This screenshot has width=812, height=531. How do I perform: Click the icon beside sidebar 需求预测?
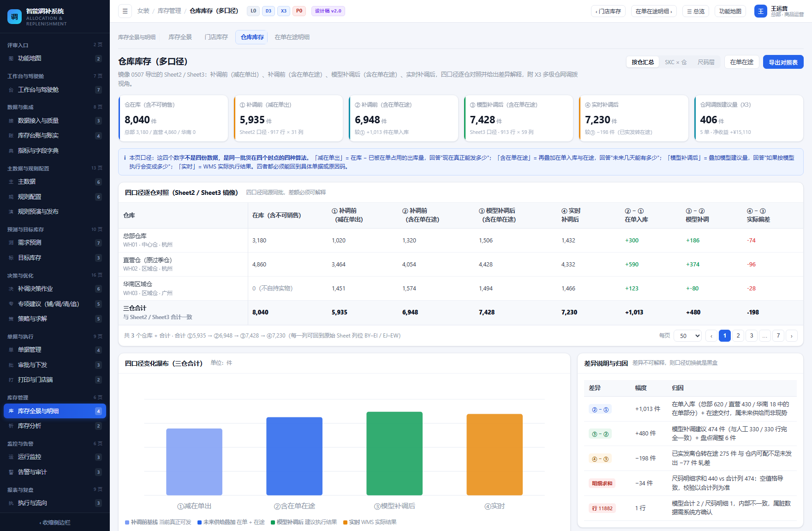coord(11,243)
